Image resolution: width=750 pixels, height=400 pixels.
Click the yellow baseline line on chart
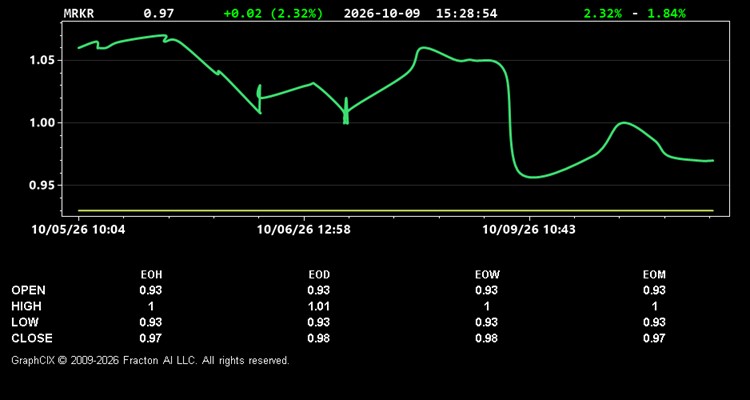[x=396, y=210]
